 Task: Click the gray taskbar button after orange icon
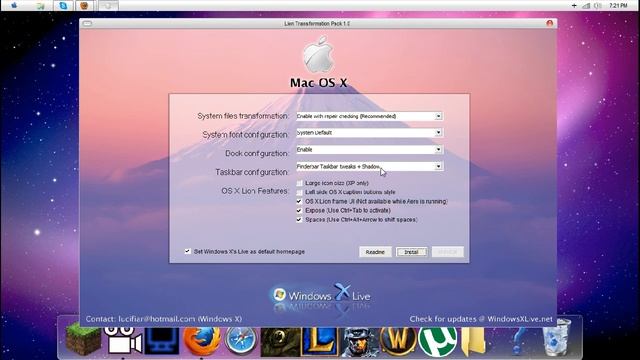point(108,6)
